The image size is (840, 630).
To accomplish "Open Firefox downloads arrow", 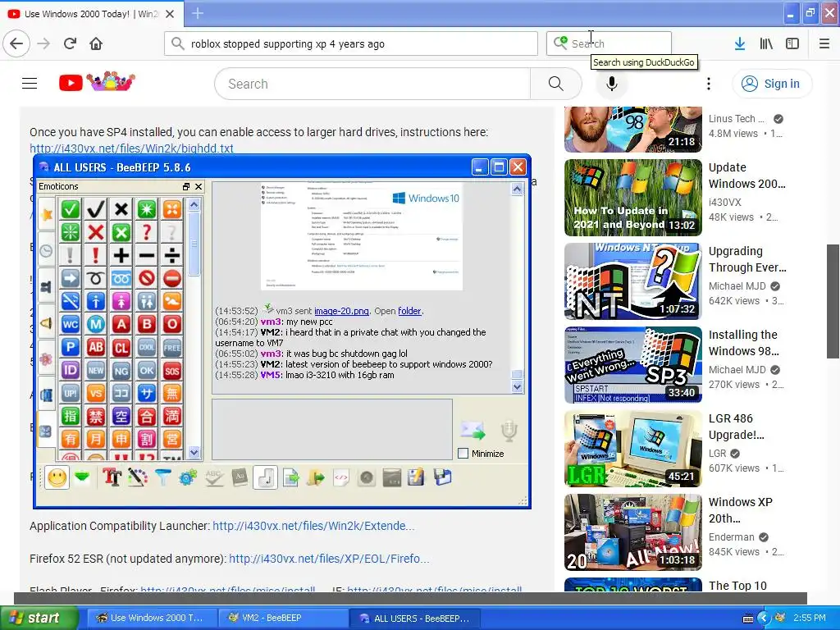I will click(x=740, y=44).
